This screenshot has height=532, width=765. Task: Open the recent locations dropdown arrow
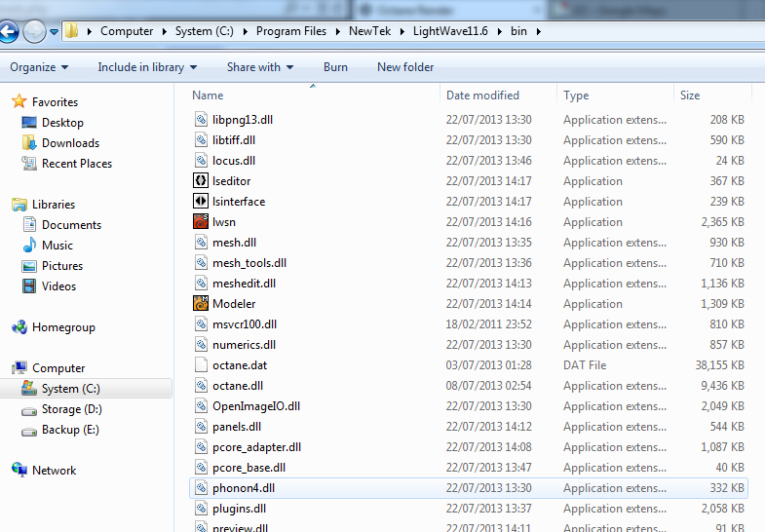point(54,32)
